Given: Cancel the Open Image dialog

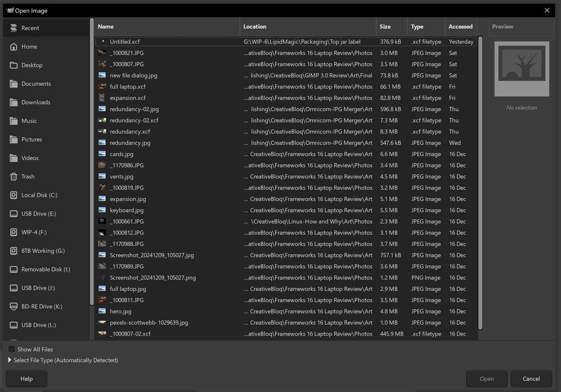Looking at the screenshot, I should [531, 378].
